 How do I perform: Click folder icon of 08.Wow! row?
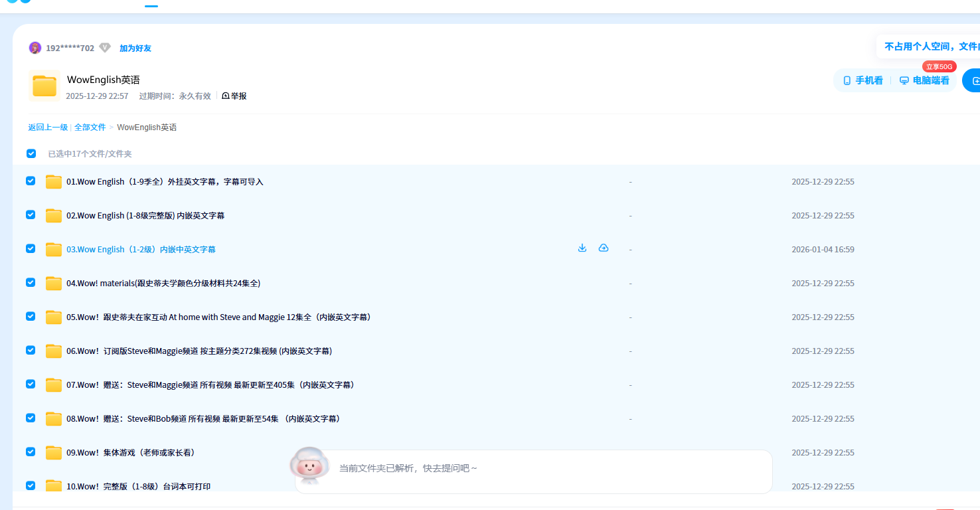[54, 419]
